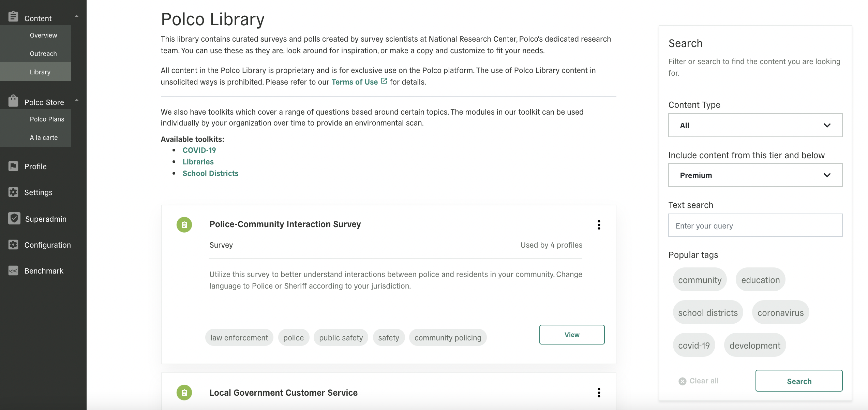Go to Settings in the sidebar

39,192
